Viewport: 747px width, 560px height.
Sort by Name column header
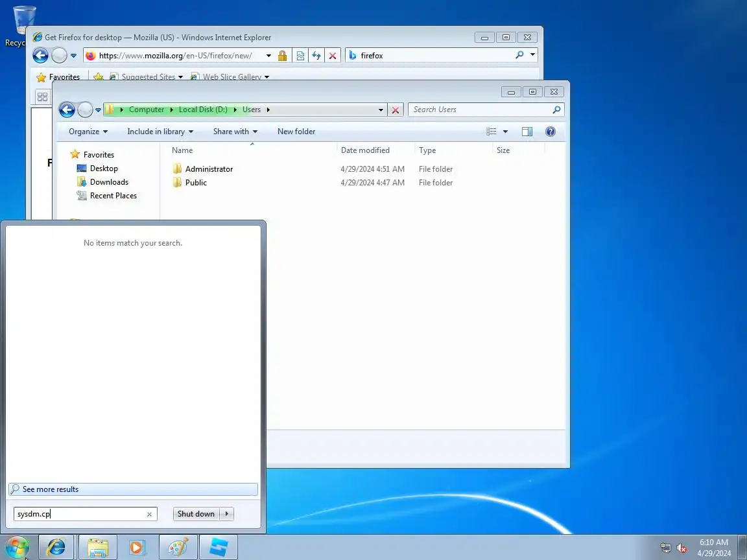(252, 150)
